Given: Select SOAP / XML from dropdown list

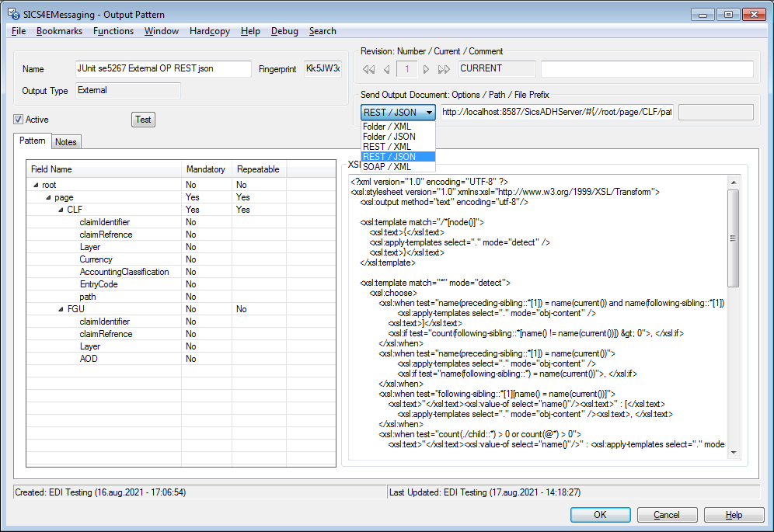Looking at the screenshot, I should [x=389, y=166].
